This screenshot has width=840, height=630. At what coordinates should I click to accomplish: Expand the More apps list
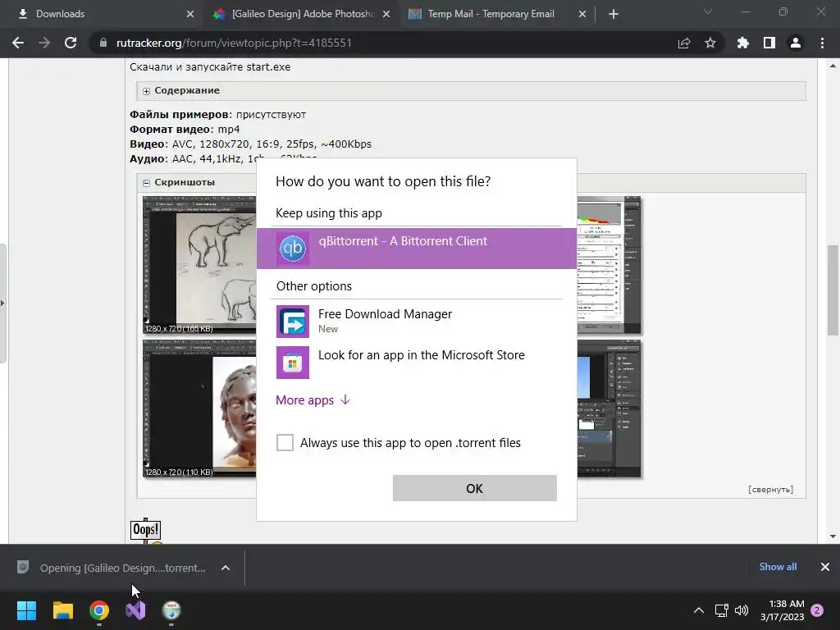tap(313, 400)
